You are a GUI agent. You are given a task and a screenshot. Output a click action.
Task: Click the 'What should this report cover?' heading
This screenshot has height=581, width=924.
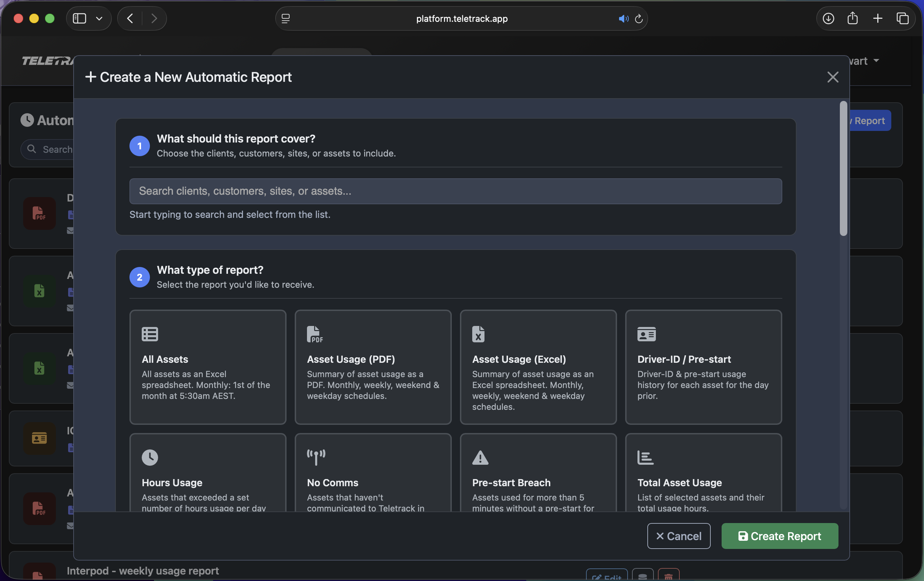pyautogui.click(x=236, y=139)
